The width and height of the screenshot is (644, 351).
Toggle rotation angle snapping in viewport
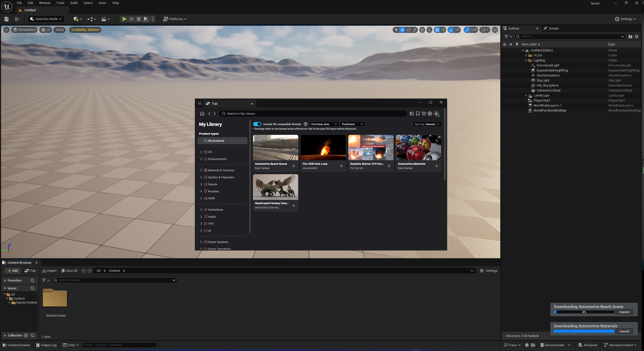pos(451,30)
